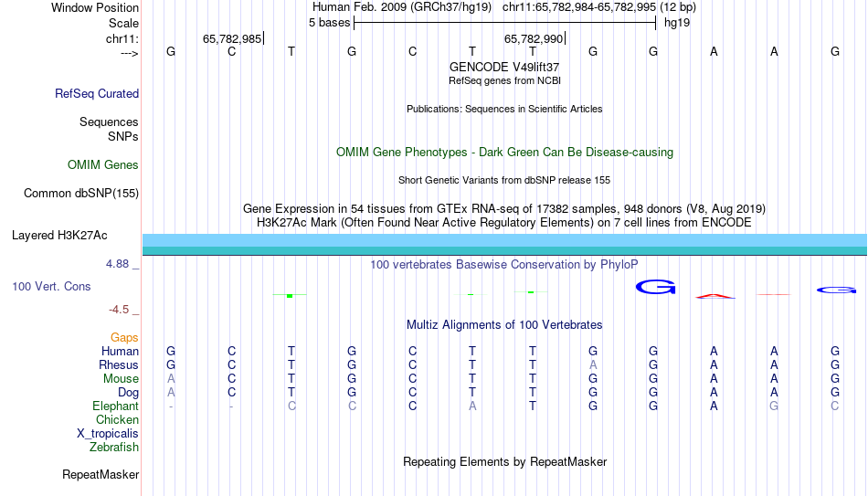Open 100 vertebrates Basewise Conservation by PhyloP title
Screen dimensions: 868x496
(504, 265)
